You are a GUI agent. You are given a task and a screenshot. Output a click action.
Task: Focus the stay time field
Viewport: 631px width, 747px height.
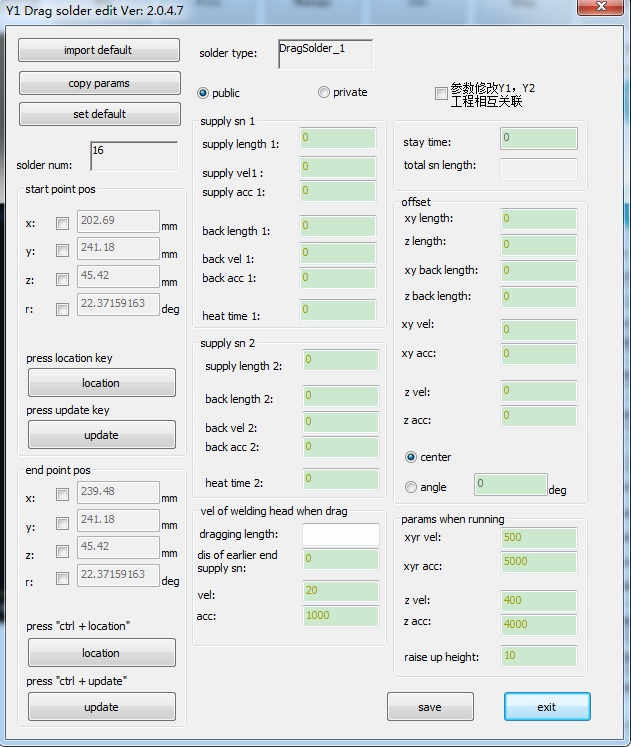point(538,138)
